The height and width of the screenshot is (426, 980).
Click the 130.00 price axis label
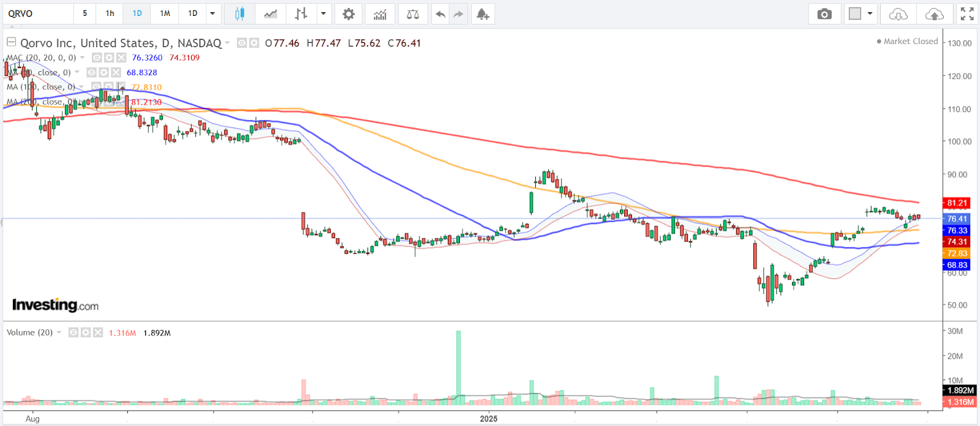tap(960, 43)
